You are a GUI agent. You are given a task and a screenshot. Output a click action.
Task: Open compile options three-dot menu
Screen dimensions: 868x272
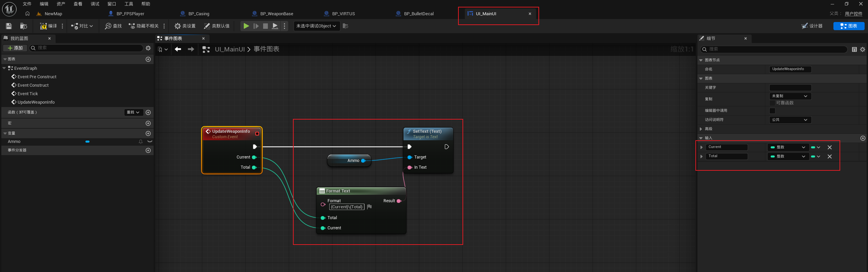pos(62,26)
